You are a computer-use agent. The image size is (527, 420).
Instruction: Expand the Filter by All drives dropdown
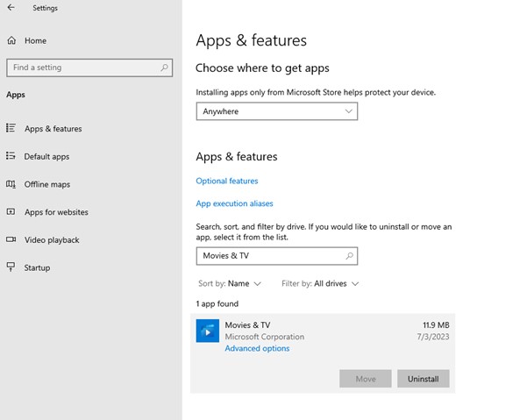click(x=320, y=284)
